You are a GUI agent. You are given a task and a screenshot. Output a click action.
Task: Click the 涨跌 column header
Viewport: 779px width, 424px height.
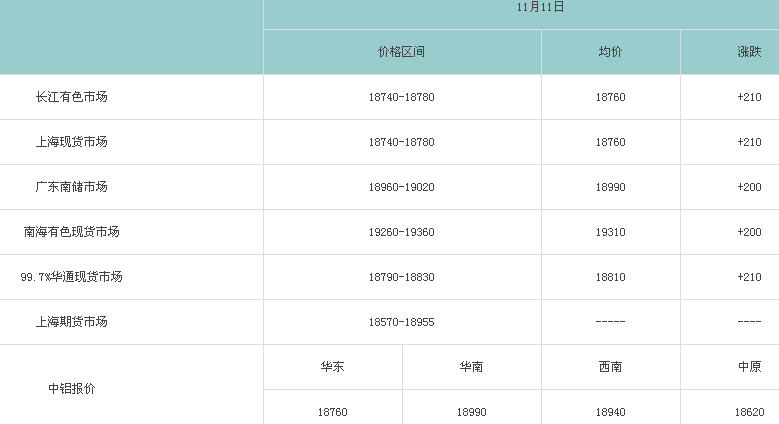coord(749,52)
